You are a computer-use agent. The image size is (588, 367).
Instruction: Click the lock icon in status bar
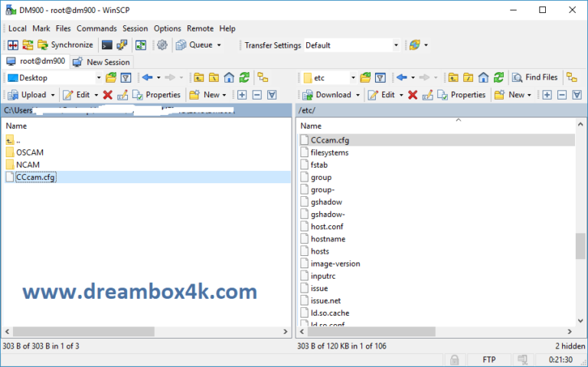(455, 360)
